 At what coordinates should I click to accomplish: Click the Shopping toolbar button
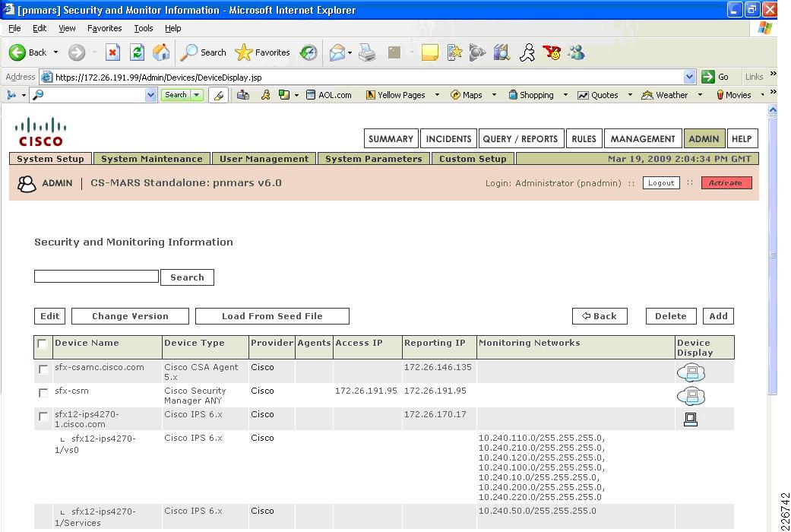[531, 95]
